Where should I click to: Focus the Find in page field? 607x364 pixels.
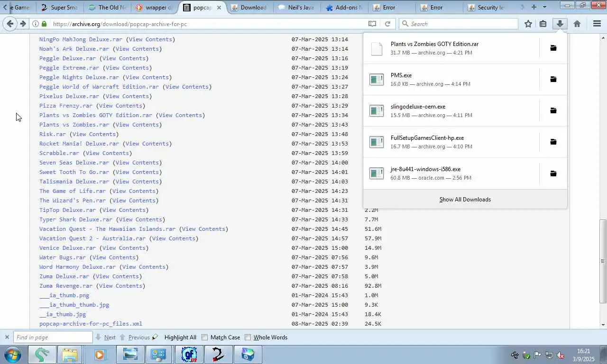(x=52, y=337)
